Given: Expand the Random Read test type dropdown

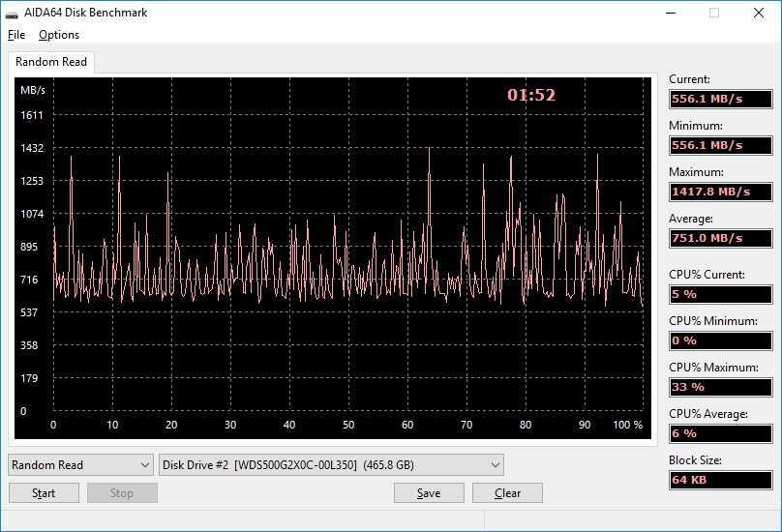Looking at the screenshot, I should tap(80, 465).
